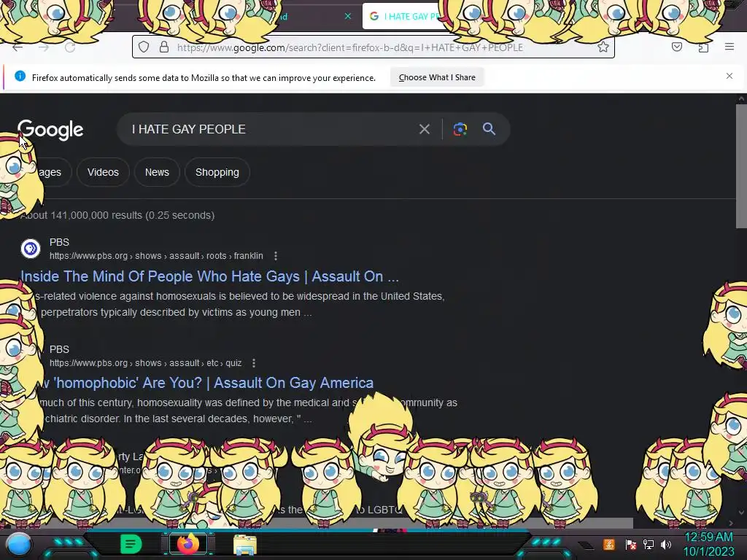Click the info icon in notification bar
Image resolution: width=747 pixels, height=560 pixels.
(x=20, y=76)
